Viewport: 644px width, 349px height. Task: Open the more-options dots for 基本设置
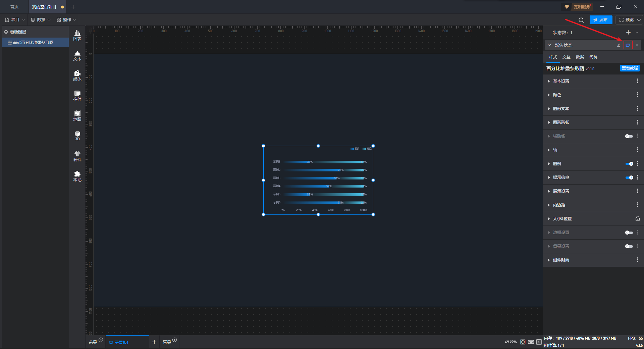[x=637, y=81]
